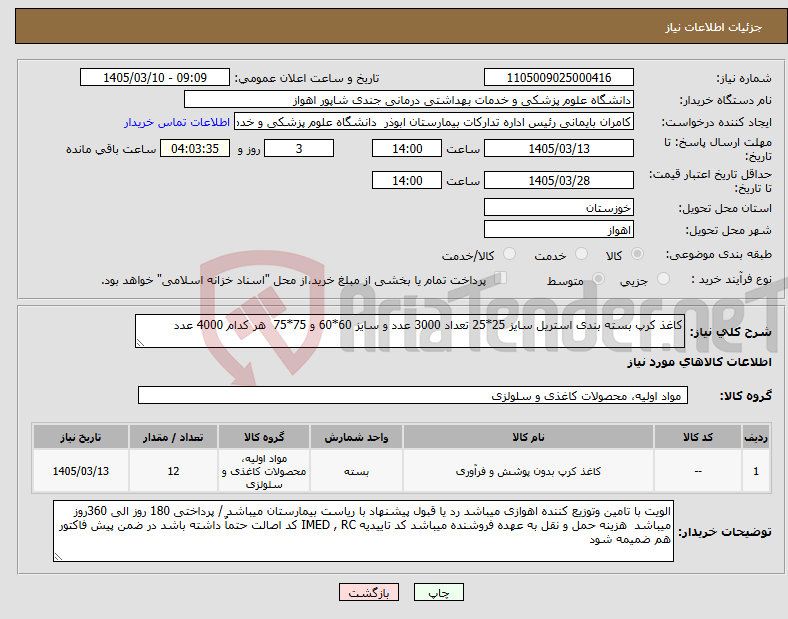788x619 pixels.
Task: Click the row number cell 1
Action: (756, 471)
